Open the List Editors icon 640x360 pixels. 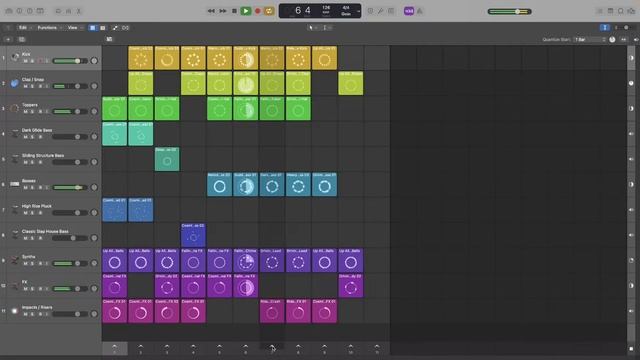(600, 11)
